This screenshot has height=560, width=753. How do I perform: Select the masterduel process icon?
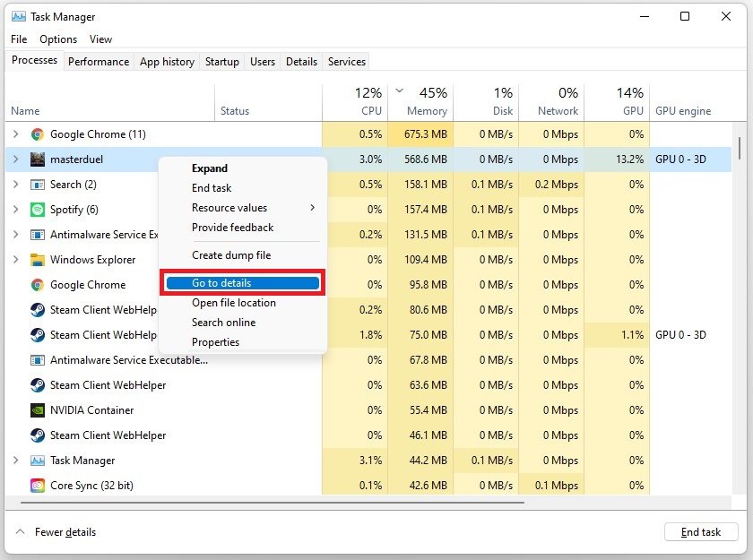click(38, 159)
